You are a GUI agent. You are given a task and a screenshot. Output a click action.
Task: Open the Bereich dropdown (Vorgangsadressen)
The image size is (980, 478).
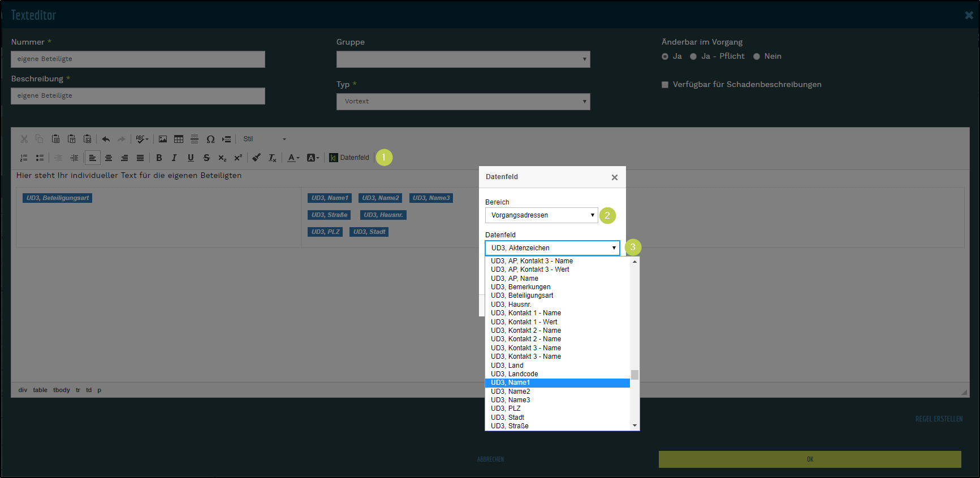541,215
